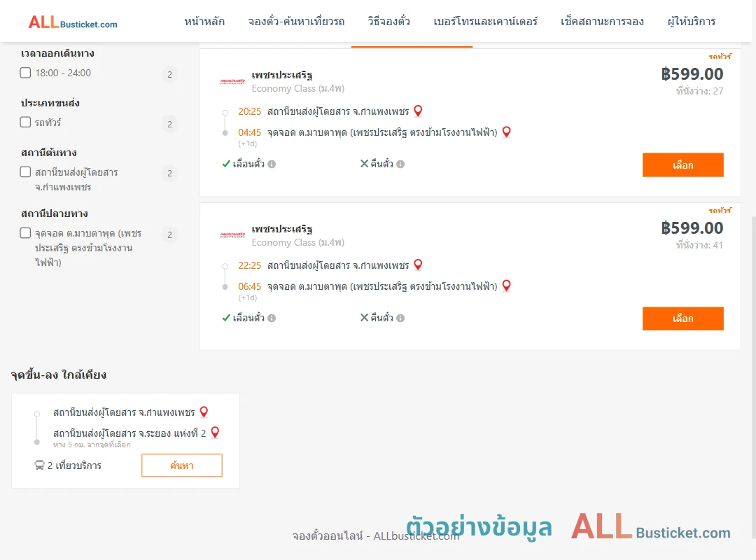756x560 pixels.
Task: Open map pin for ระยอง แห่งที่ 2 station
Action: 215,433
